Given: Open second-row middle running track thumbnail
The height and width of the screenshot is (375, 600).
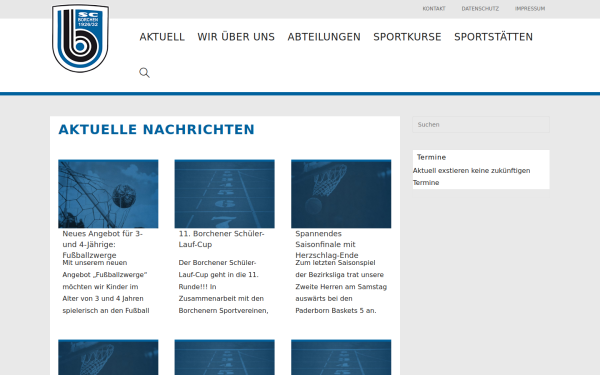Looking at the screenshot, I should point(225,357).
